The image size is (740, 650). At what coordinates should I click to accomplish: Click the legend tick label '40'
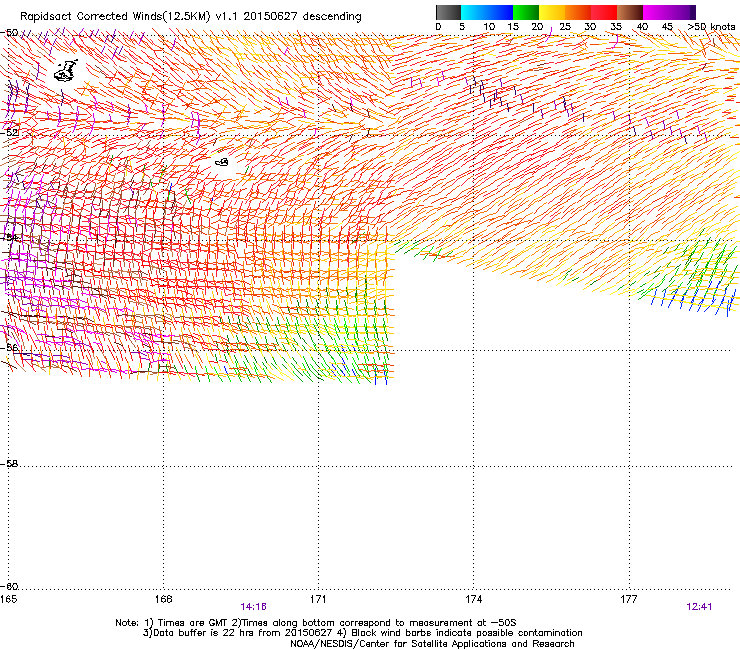[642, 27]
